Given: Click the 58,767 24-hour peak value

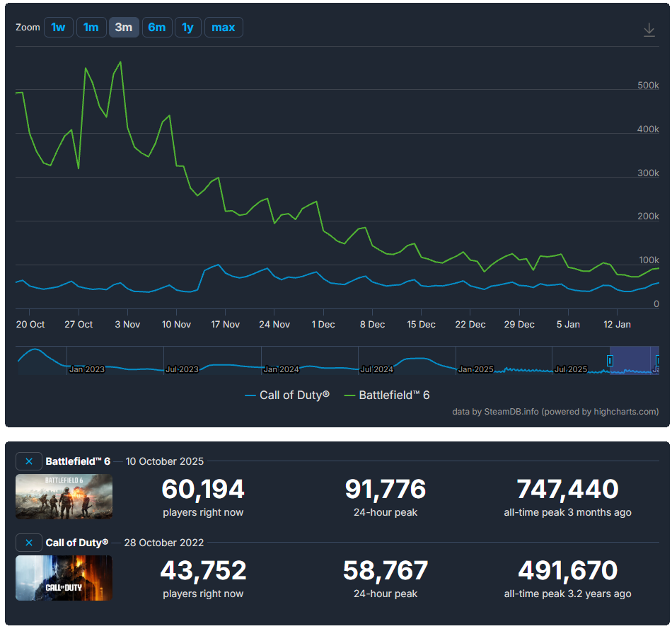Looking at the screenshot, I should point(386,570).
